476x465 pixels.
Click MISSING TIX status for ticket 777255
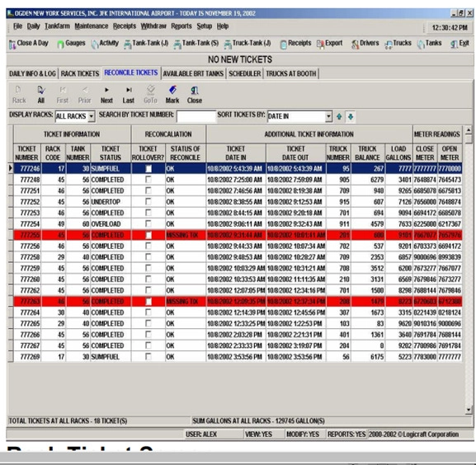tap(186, 235)
